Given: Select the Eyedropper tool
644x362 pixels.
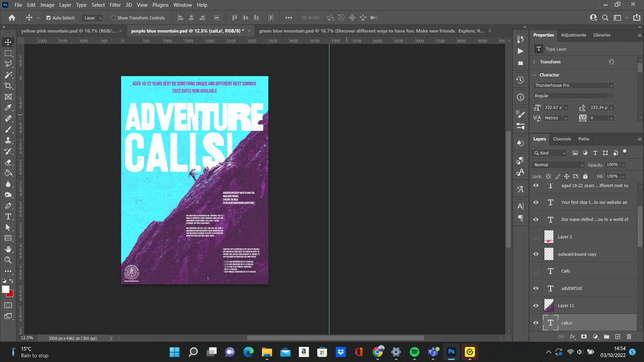Looking at the screenshot, I should click(8, 108).
